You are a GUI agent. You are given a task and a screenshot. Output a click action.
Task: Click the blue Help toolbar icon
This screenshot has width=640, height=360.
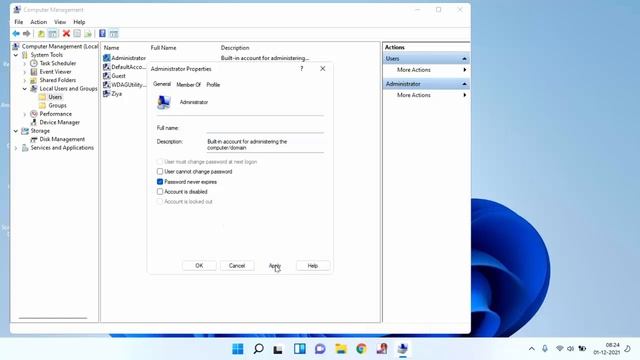(x=102, y=33)
